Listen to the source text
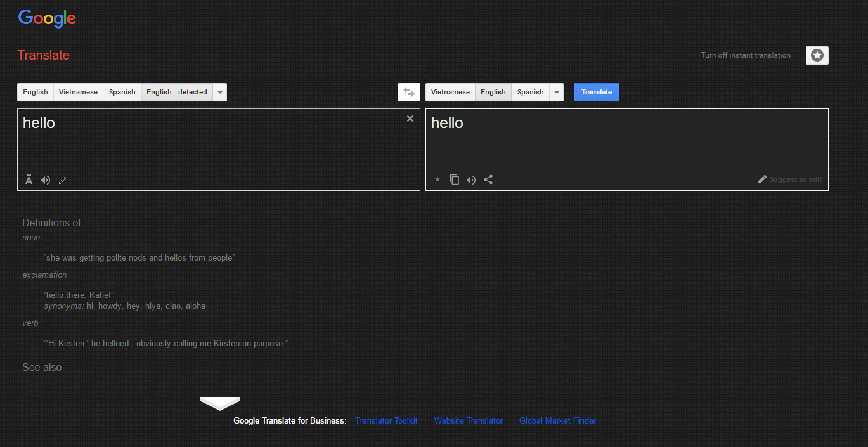 click(46, 180)
